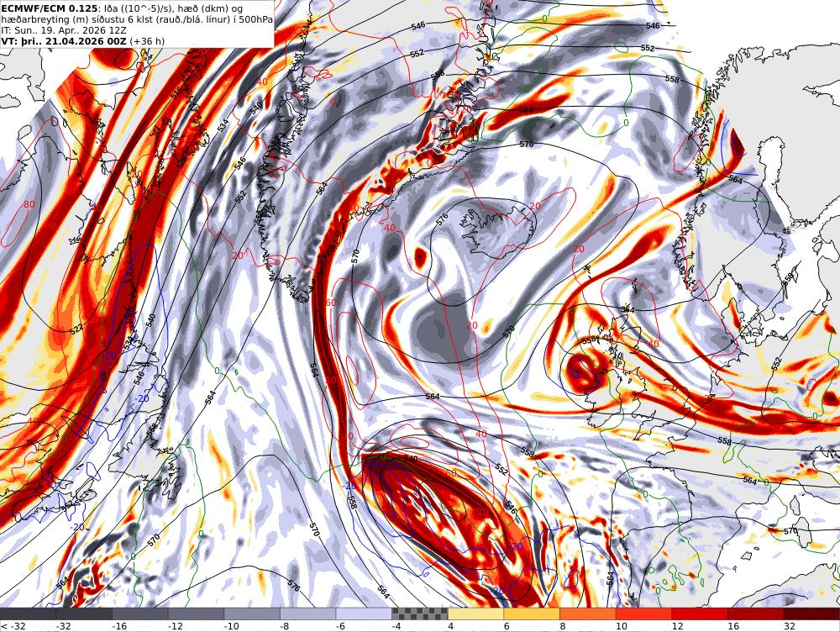This screenshot has height=632, width=840.
Task: Click the '4' legend label
Action: click(450, 626)
